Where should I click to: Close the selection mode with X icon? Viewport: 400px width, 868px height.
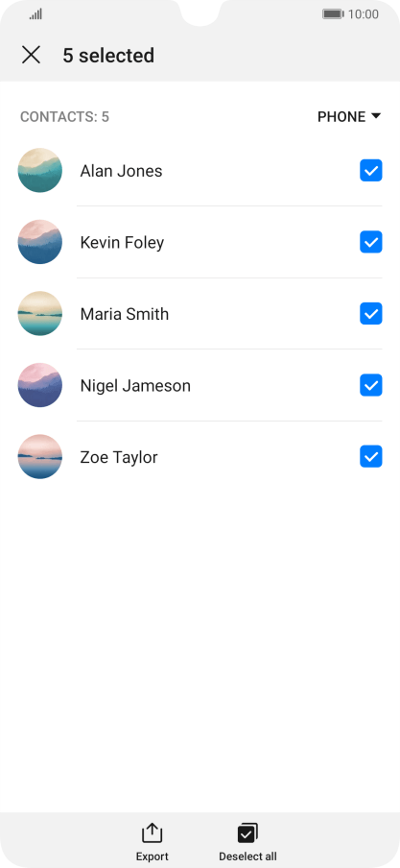click(x=31, y=55)
